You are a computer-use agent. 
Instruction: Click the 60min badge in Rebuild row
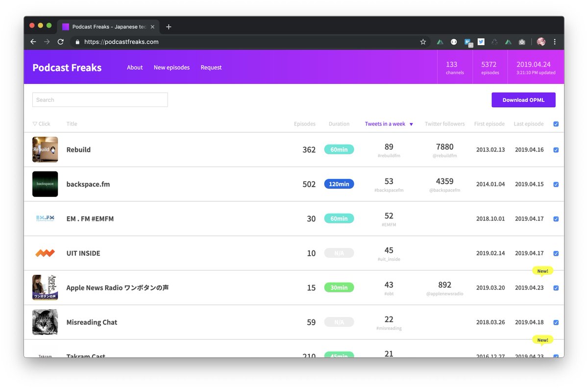point(339,149)
